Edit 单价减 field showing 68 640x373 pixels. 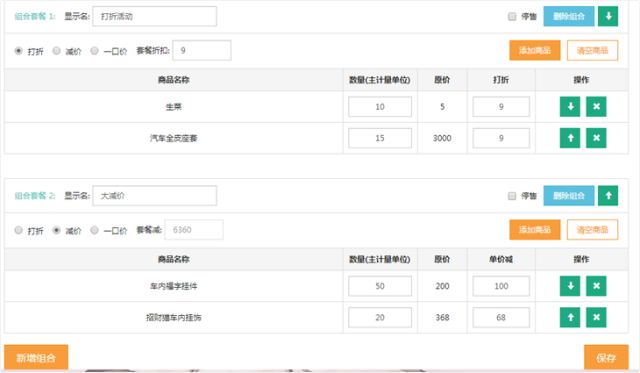click(x=501, y=317)
